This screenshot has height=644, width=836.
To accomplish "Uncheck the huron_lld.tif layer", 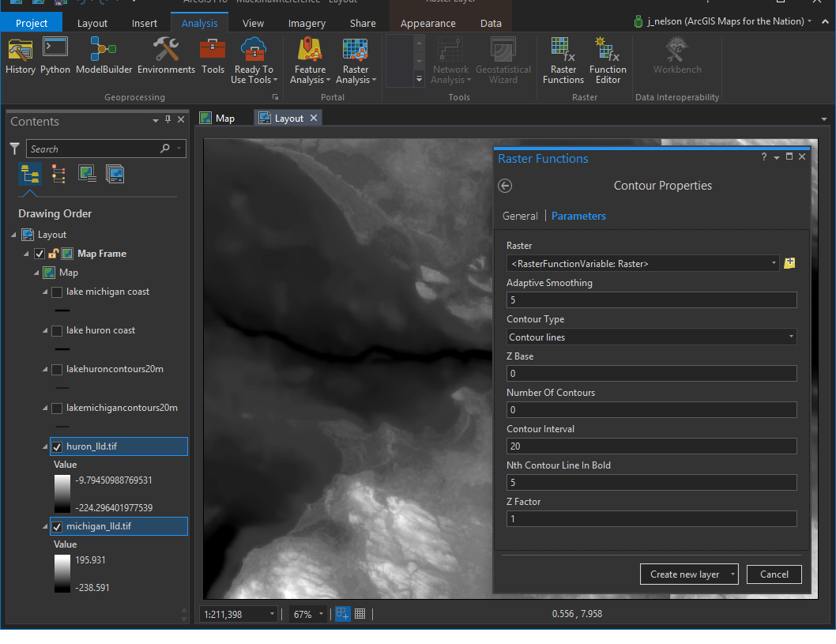I will click(57, 447).
